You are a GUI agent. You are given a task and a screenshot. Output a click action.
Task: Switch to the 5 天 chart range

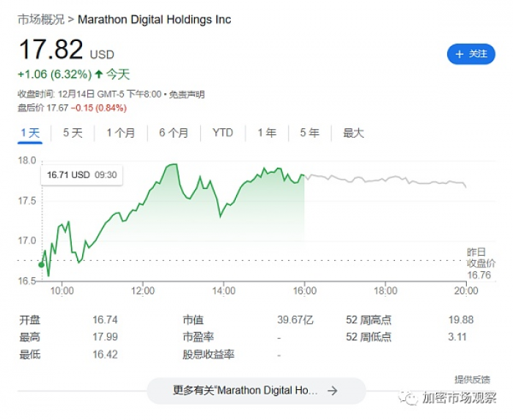73,133
